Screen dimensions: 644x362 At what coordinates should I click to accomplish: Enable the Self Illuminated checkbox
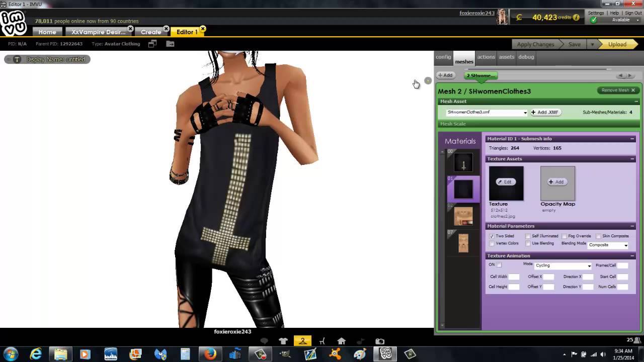click(528, 236)
